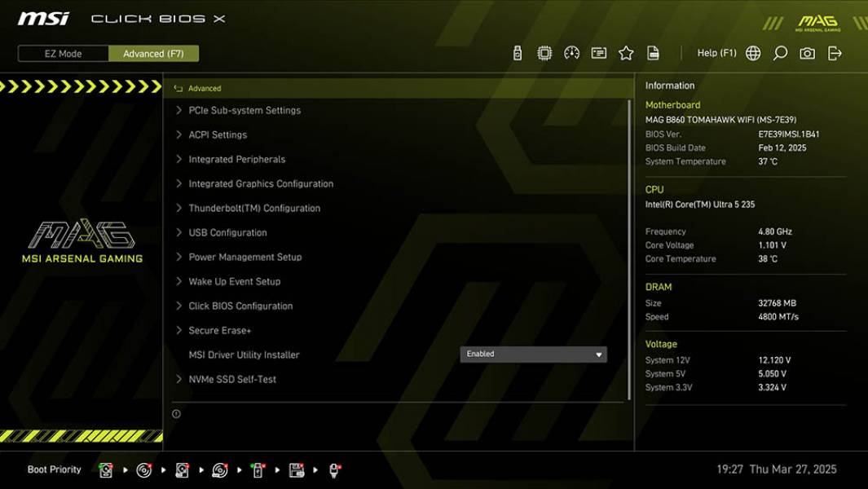Click the 19:27 Thu Mar 27, 2025 clock
Screen dimensions: 868x489
777,469
